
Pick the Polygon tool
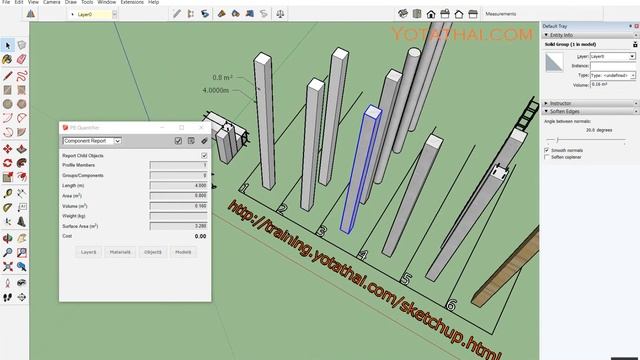[22, 104]
